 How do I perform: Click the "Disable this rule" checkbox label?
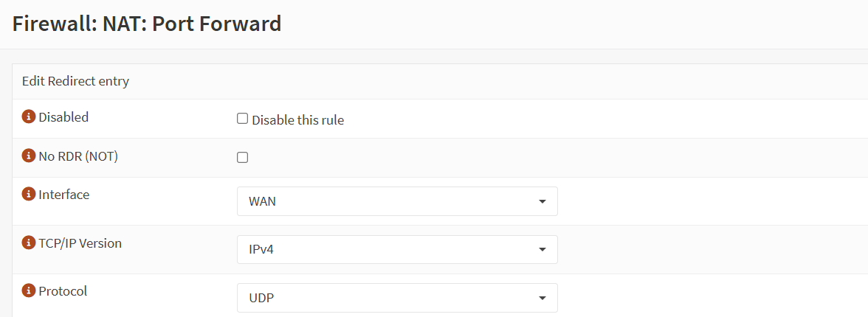coord(297,119)
